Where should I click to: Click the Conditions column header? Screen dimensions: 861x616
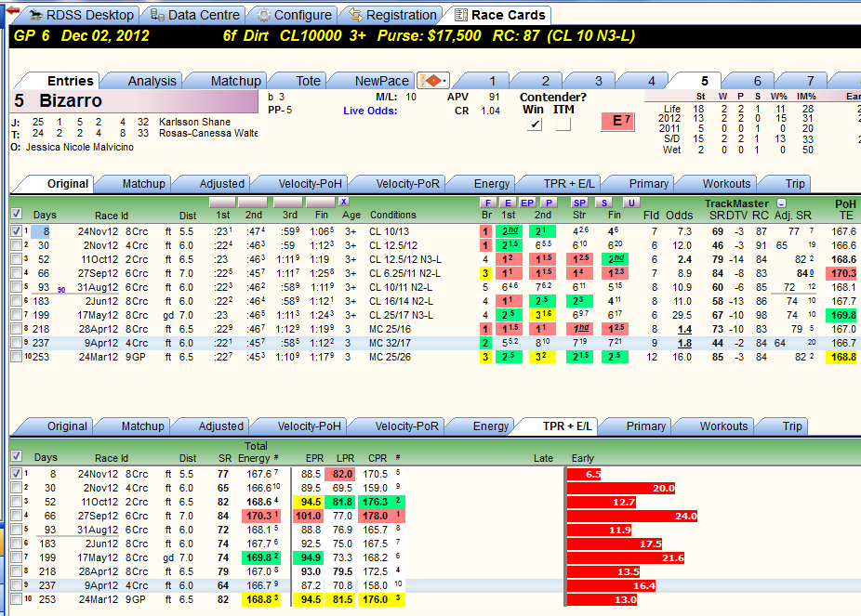(x=393, y=215)
